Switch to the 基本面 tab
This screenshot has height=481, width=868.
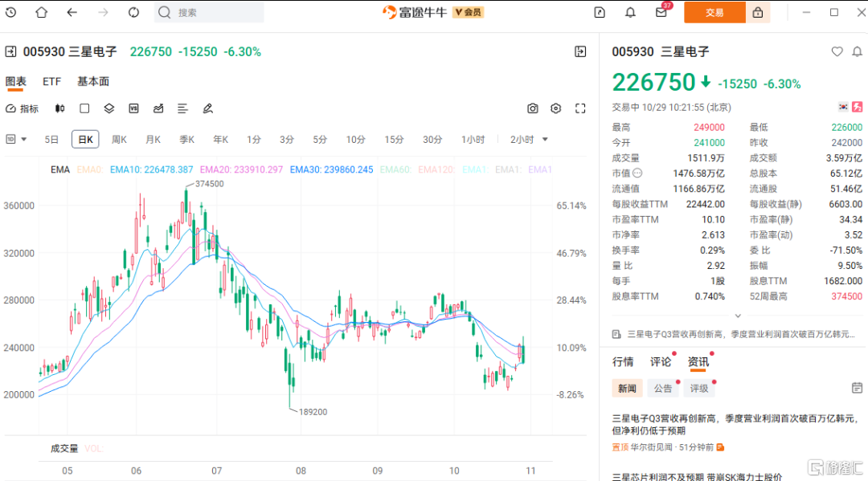click(93, 82)
